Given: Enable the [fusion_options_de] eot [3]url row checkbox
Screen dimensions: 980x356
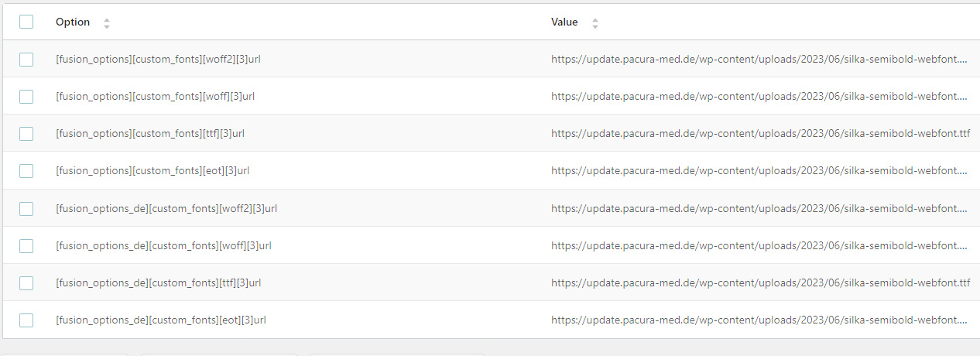Looking at the screenshot, I should 26,320.
